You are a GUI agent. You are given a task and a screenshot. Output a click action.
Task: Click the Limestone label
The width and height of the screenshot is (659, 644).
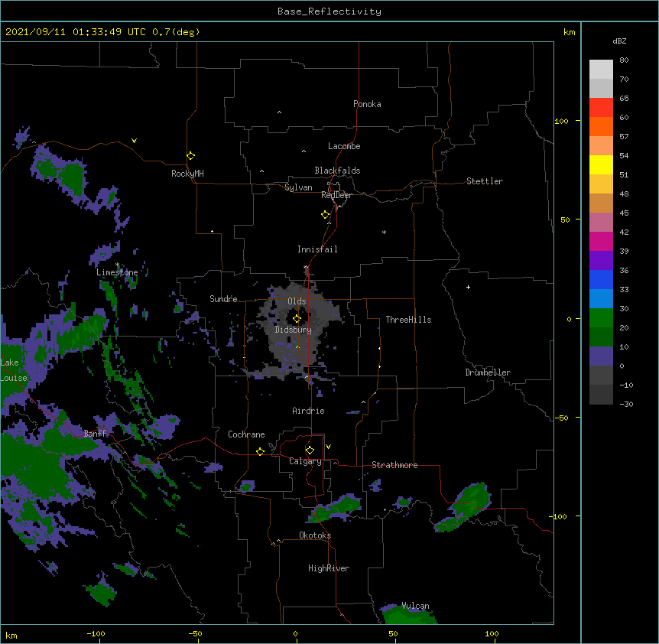click(117, 272)
